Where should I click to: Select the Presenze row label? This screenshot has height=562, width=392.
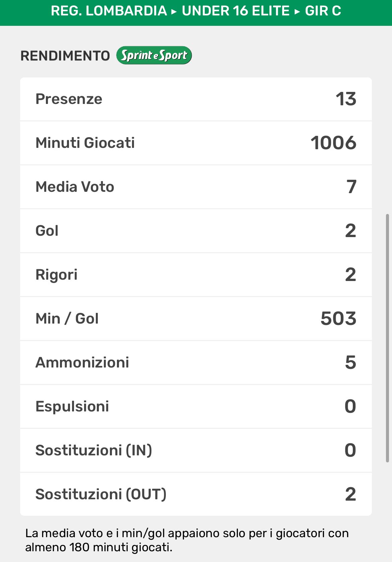point(69,99)
